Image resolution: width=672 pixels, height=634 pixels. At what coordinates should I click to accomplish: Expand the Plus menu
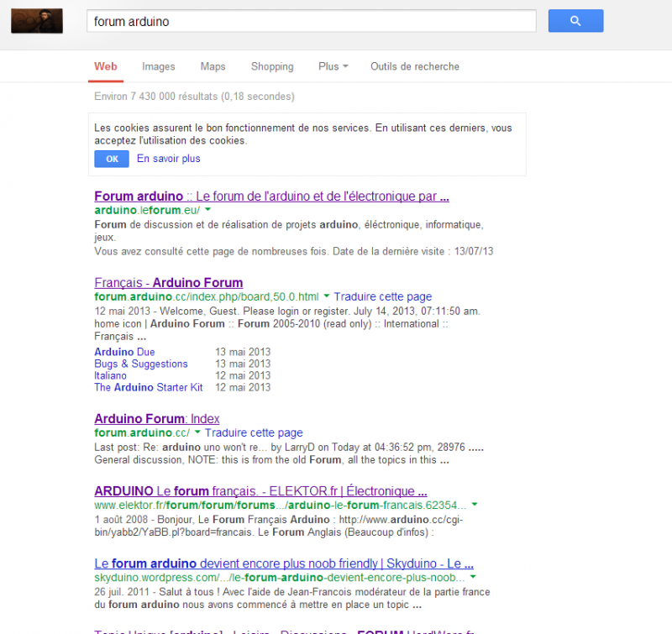333,66
